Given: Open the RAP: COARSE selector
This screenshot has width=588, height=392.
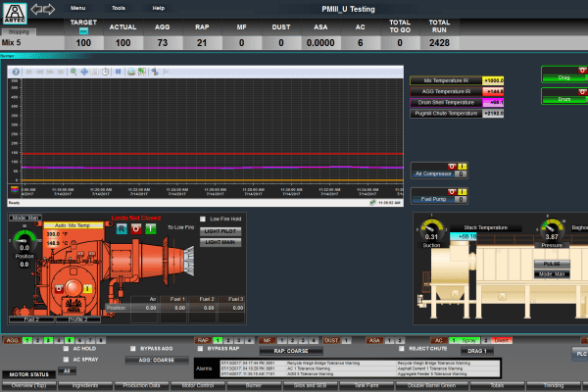Looking at the screenshot, I should (291, 351).
